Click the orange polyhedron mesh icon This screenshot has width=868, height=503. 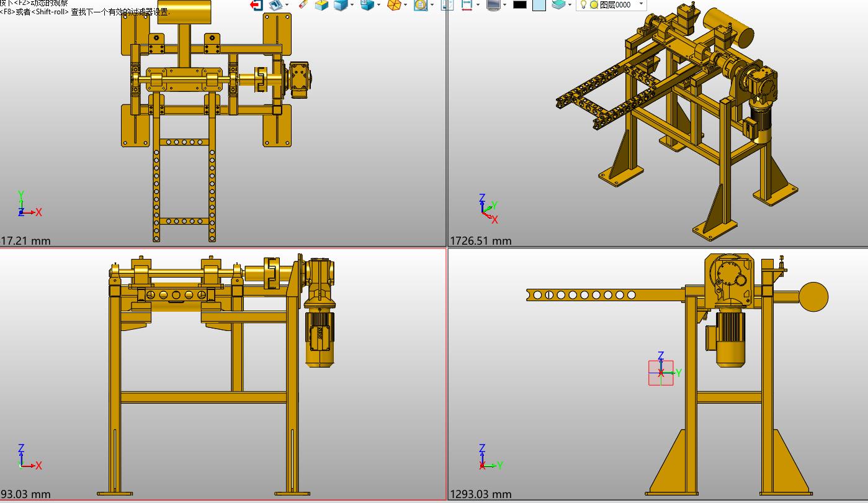[x=394, y=4]
